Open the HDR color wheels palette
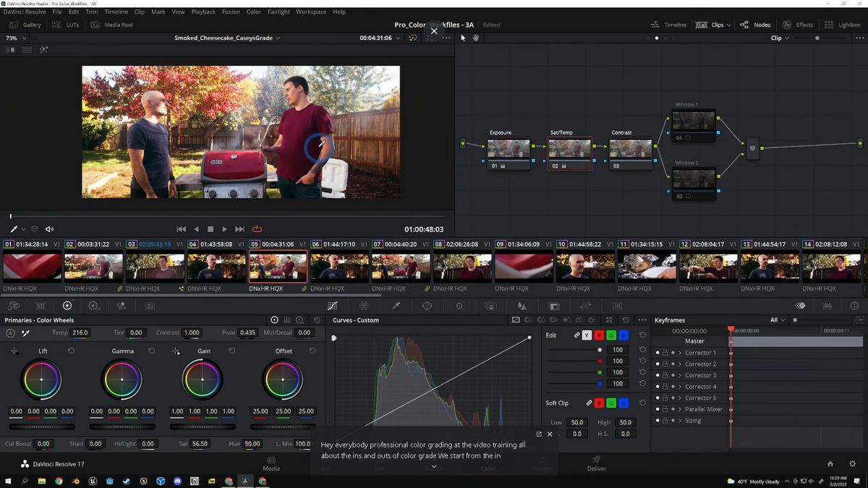The width and height of the screenshot is (868, 488). pos(94,306)
